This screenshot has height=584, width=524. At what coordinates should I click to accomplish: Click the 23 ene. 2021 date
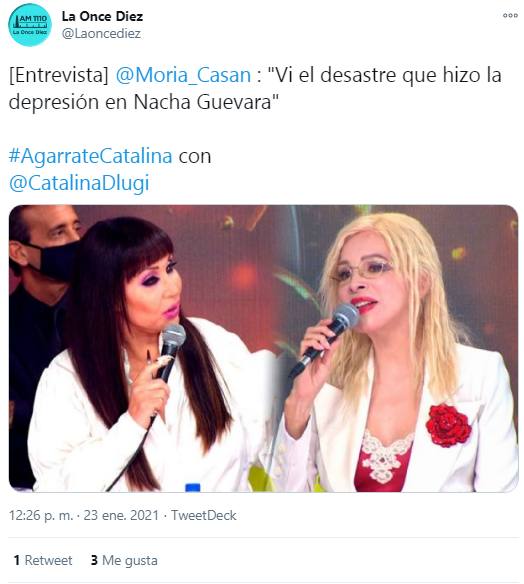tap(121, 515)
